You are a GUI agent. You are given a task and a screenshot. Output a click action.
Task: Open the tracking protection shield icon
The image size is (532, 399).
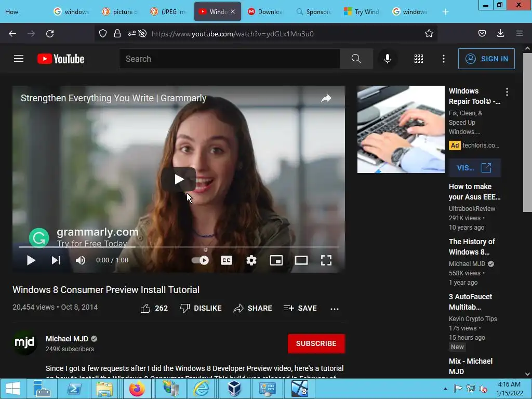pos(103,33)
